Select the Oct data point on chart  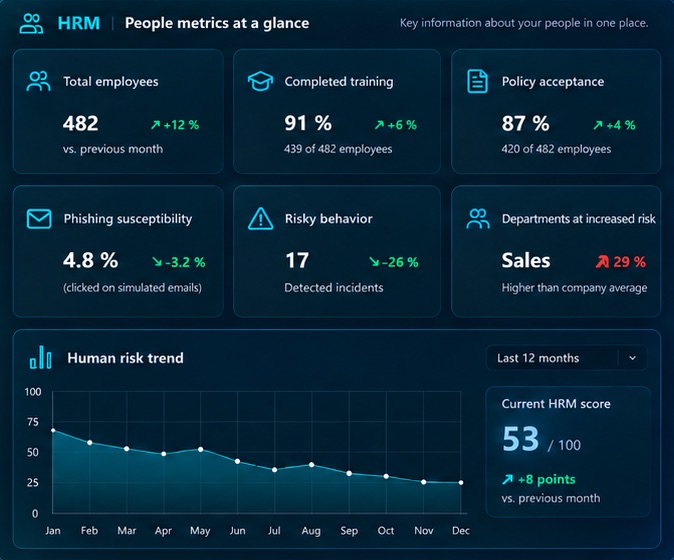pos(386,476)
